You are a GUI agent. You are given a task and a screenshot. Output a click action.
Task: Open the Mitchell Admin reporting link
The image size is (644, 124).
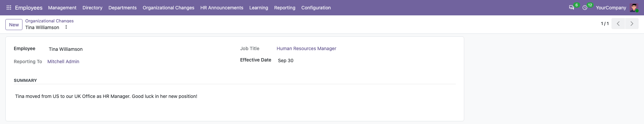63,61
